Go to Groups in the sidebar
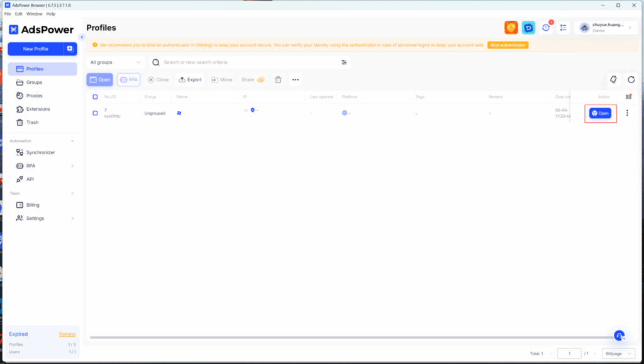644x364 pixels. 42,82
